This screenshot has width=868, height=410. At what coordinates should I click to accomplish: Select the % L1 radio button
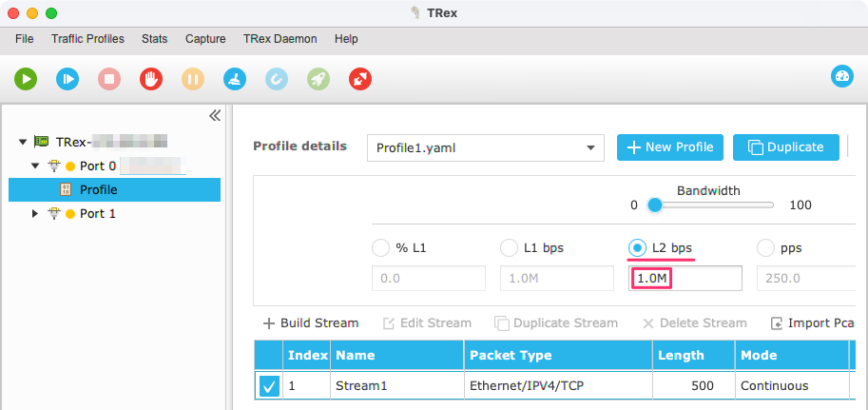pos(381,248)
